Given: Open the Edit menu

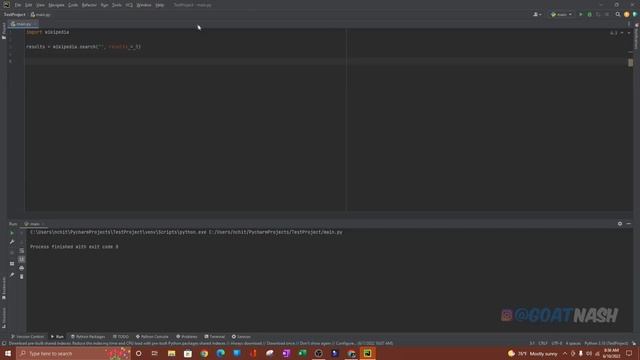Looking at the screenshot, I should tap(29, 5).
